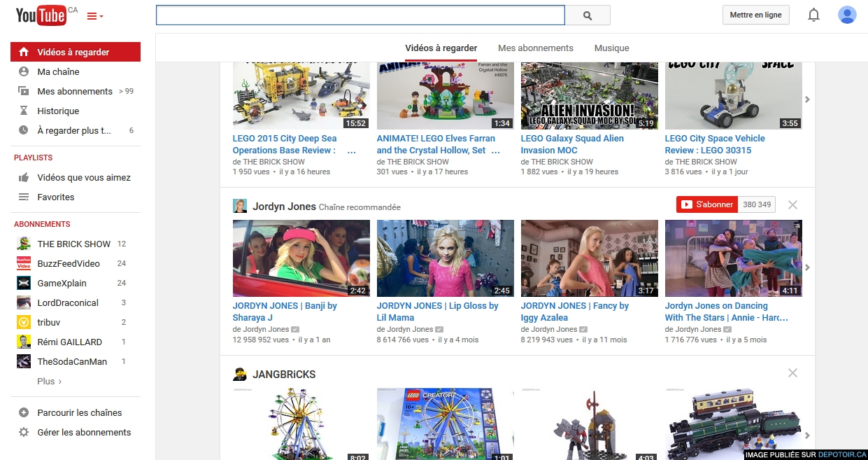Show next videos in JANGBRiCKS row
Image resolution: width=868 pixels, height=460 pixels.
[807, 435]
